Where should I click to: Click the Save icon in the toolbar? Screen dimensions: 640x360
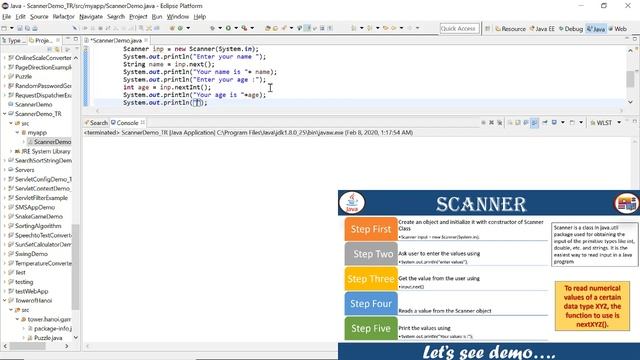pyautogui.click(x=20, y=28)
